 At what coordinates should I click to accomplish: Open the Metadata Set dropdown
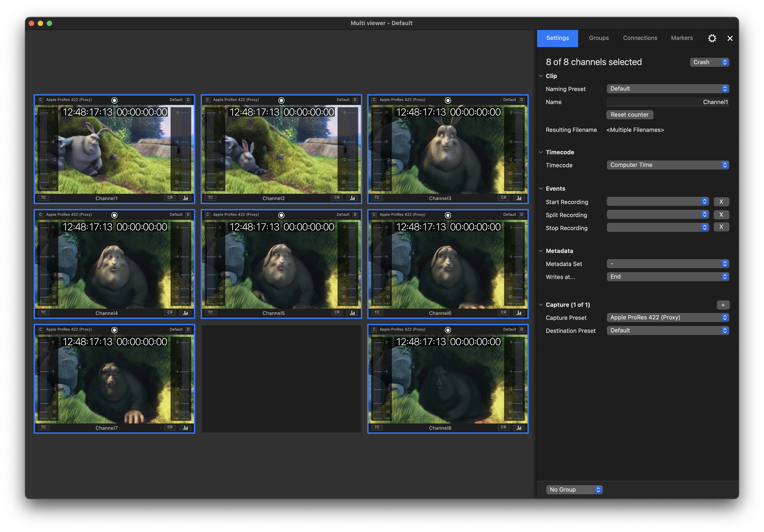[668, 264]
